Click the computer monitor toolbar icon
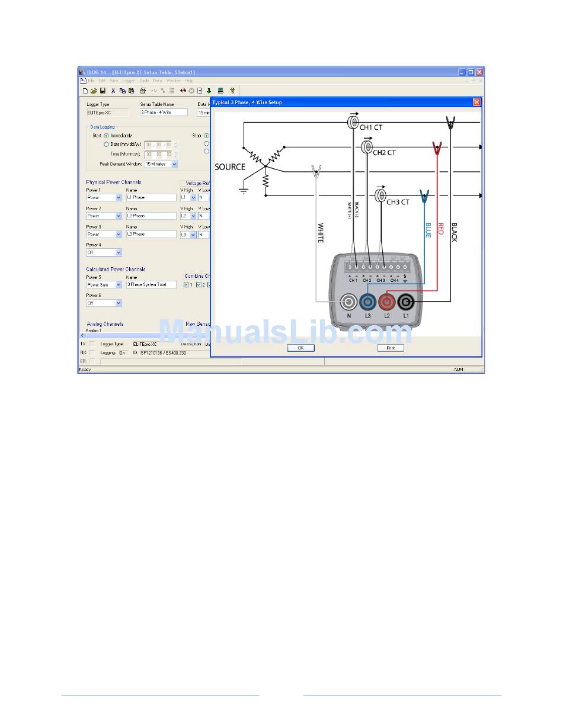 click(x=220, y=91)
